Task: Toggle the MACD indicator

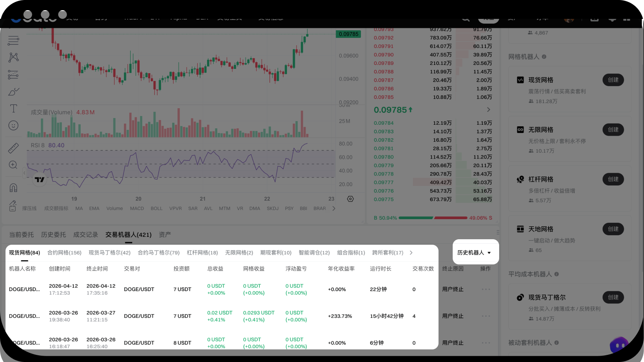Action: [137, 209]
